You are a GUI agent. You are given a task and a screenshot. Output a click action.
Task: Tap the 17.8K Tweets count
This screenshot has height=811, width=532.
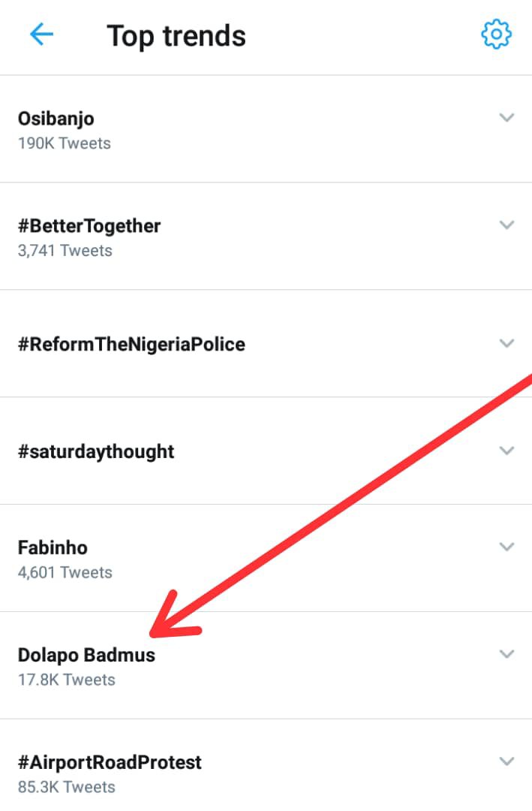(x=67, y=680)
